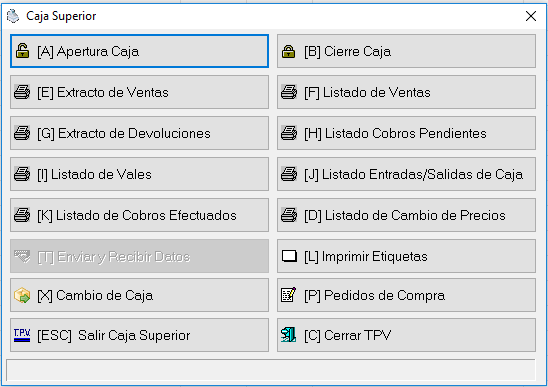Click the Enviar y Recibir Datos button
This screenshot has height=387, width=548.
click(139, 256)
